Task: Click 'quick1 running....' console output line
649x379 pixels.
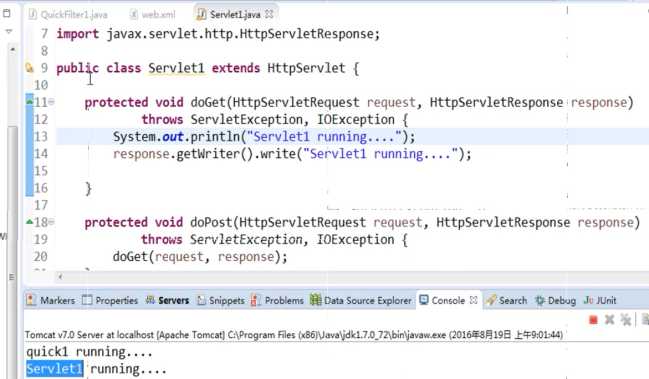Action: pos(89,352)
